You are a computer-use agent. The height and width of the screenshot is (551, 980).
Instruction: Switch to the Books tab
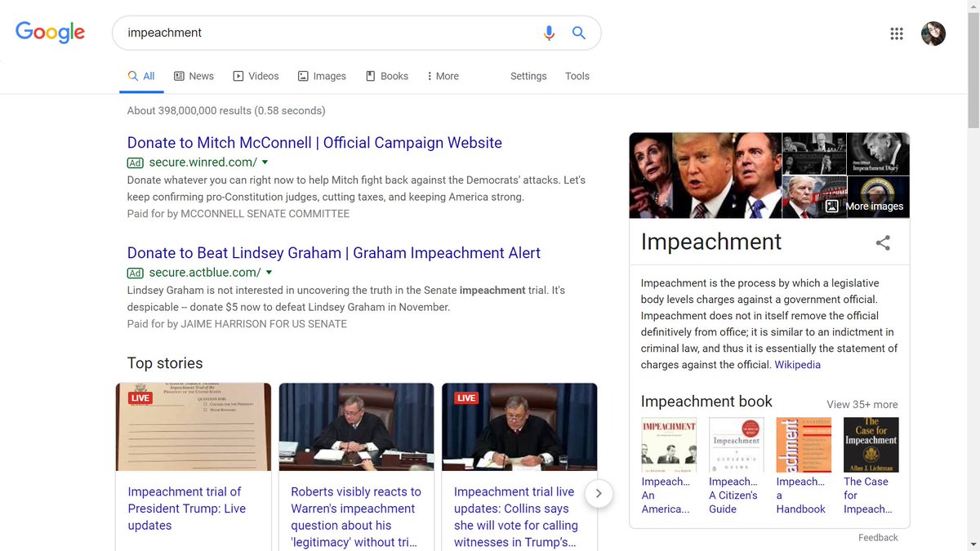click(386, 76)
